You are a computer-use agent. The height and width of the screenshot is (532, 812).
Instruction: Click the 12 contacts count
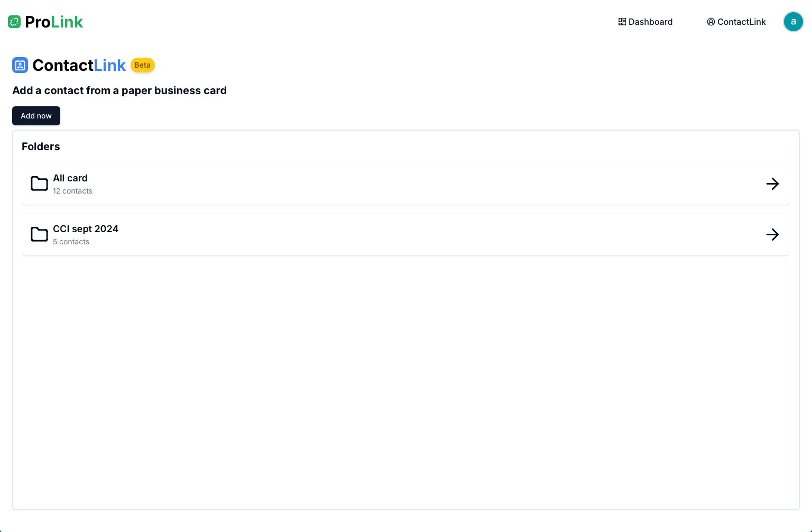coord(72,191)
